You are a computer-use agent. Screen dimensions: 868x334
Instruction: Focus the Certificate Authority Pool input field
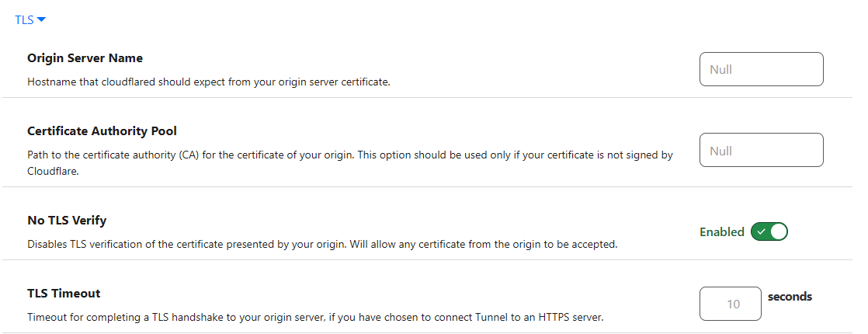[x=761, y=150]
